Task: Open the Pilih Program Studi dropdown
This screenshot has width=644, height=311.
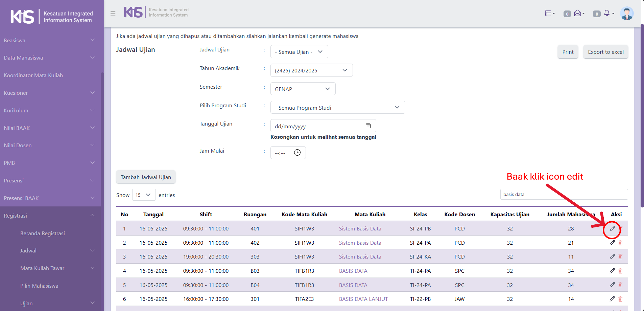Action: tap(337, 108)
